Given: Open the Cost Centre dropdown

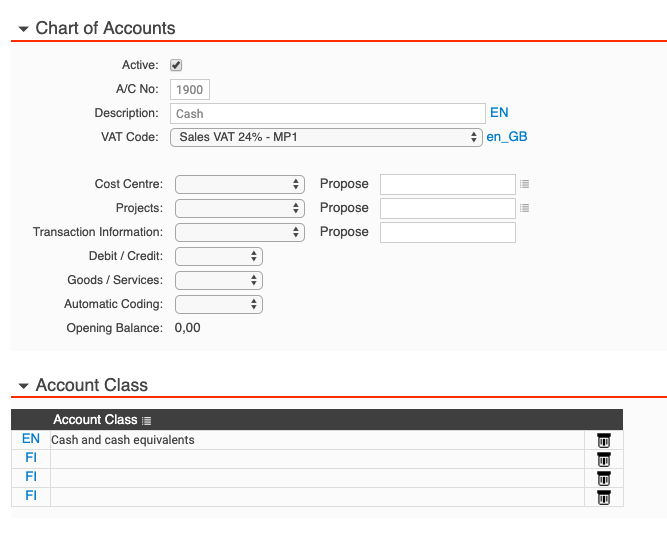Looking at the screenshot, I should click(x=239, y=184).
